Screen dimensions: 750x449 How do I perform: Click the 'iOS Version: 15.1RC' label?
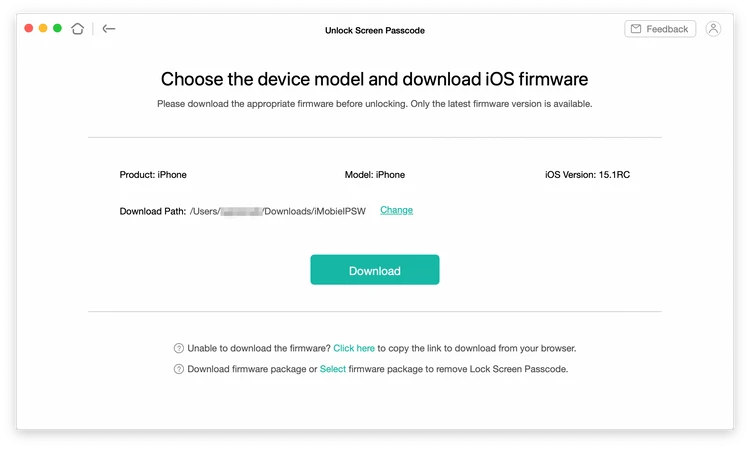click(587, 175)
